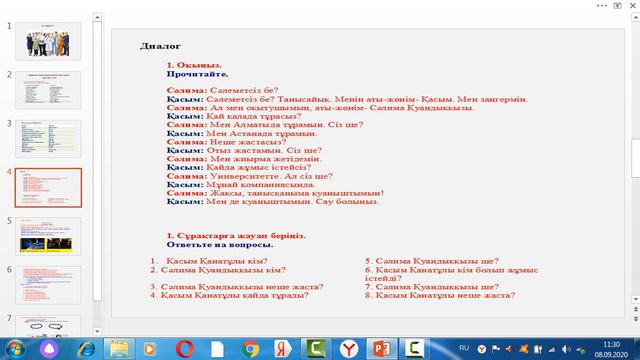The width and height of the screenshot is (640, 360).
Task: Select slide 6 thumbnail
Action: pos(48,285)
